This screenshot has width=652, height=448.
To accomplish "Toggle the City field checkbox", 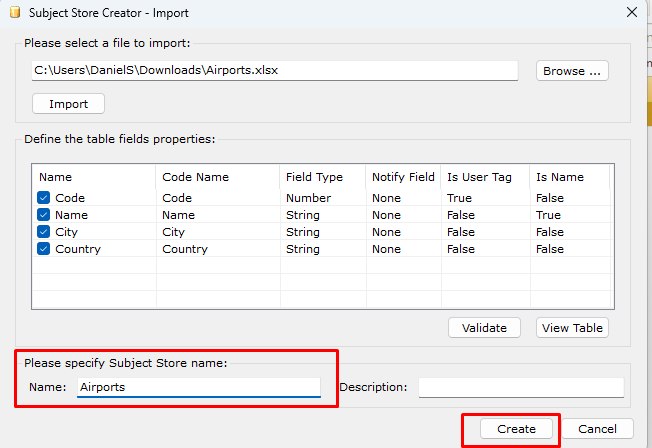I will pyautogui.click(x=43, y=232).
